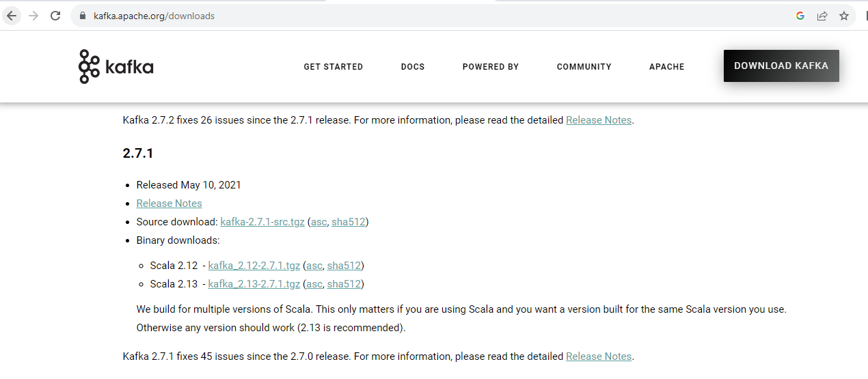Screen dimensions: 868x379
Task: Click the 'Scala 2.12' label
Action: pos(174,266)
